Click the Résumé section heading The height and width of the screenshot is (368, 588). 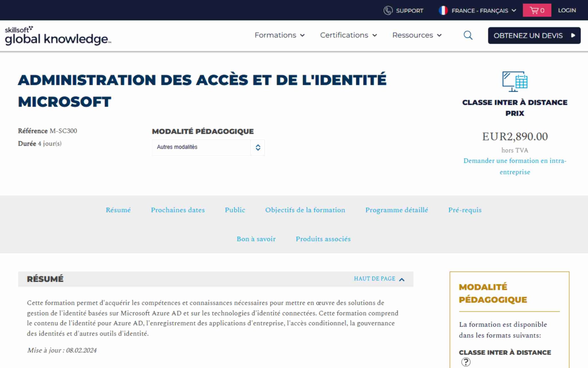click(45, 279)
